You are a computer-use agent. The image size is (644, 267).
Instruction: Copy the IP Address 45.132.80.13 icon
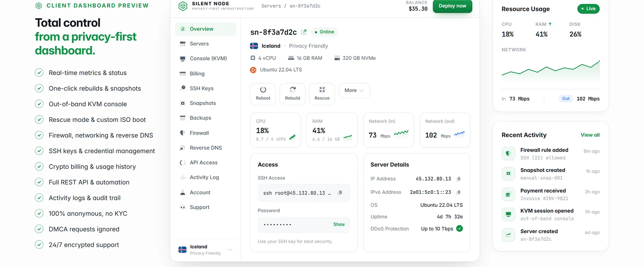click(x=458, y=179)
